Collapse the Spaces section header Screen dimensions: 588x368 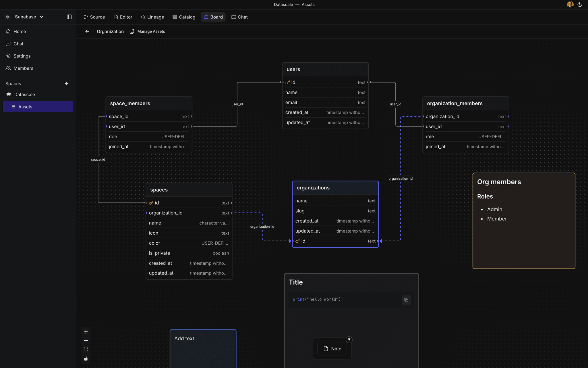click(13, 83)
